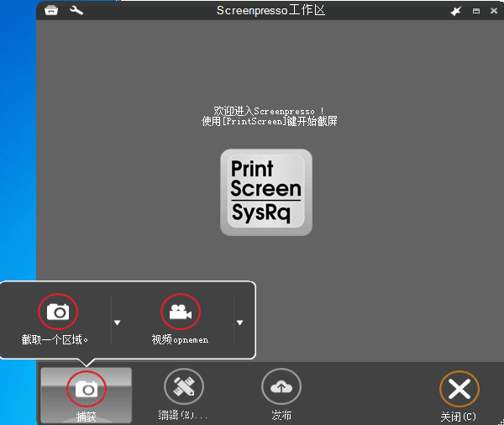504x425 pixels.
Task: Start video recording with the camcorder icon
Action: coord(181,312)
